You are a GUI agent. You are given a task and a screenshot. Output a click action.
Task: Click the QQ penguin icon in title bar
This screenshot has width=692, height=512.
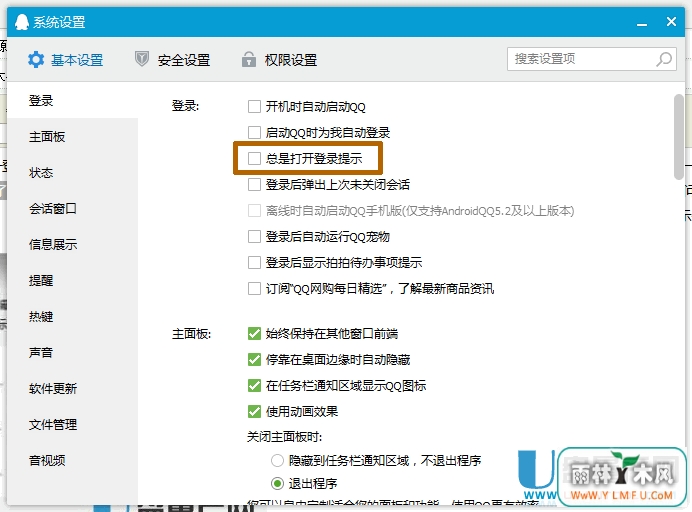pos(22,22)
